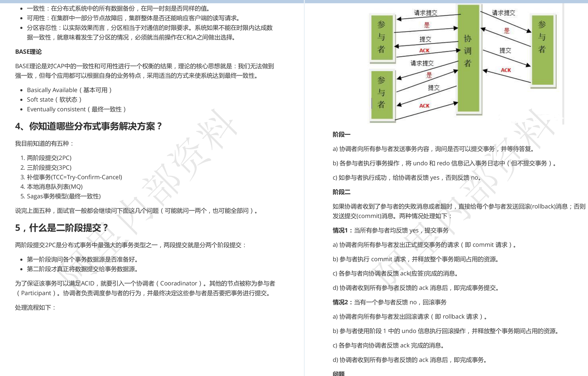Click the 'TCC=Try-Confirm-Cancel' list item

click(x=74, y=177)
